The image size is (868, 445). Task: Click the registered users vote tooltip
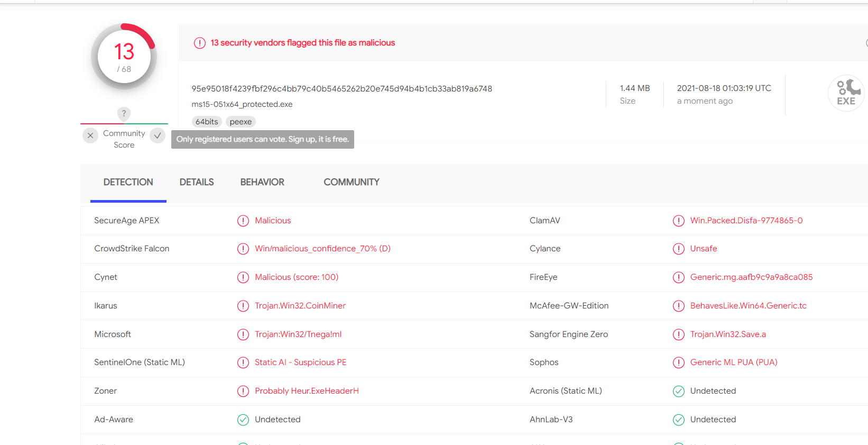(263, 139)
